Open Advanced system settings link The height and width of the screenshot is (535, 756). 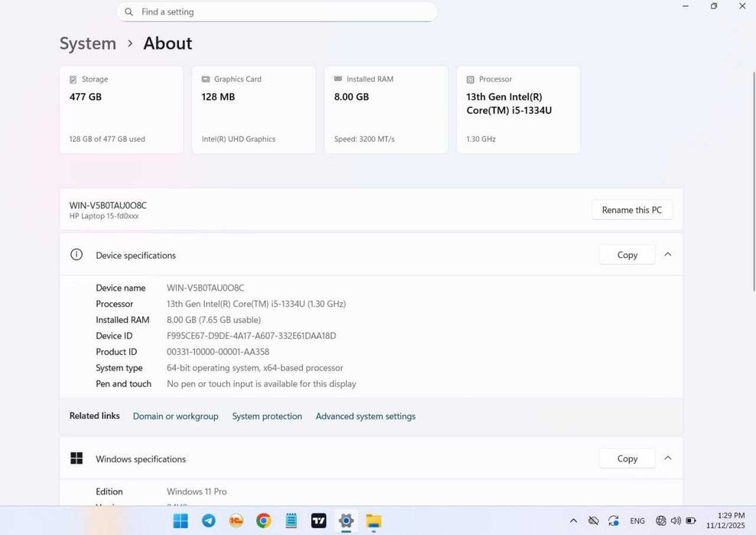[366, 416]
